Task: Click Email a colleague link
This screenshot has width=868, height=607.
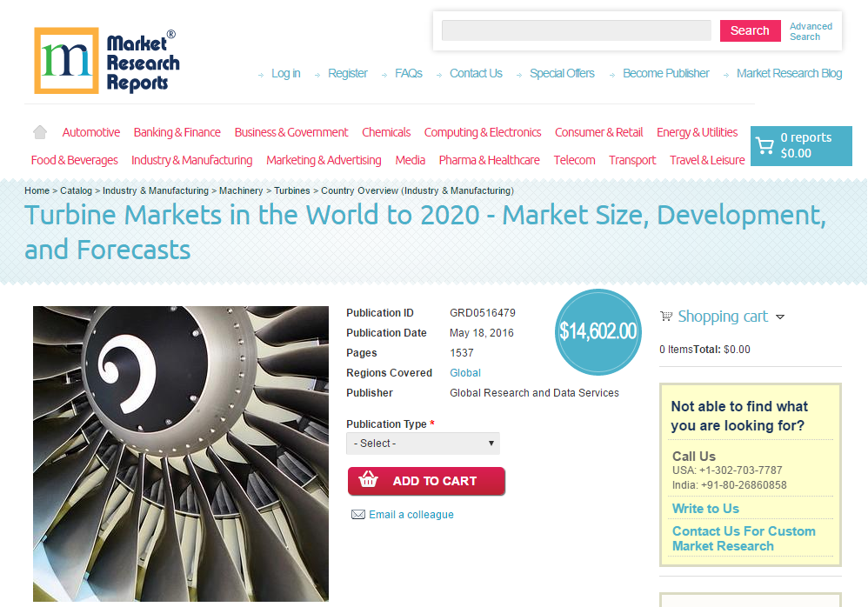Action: coord(411,515)
